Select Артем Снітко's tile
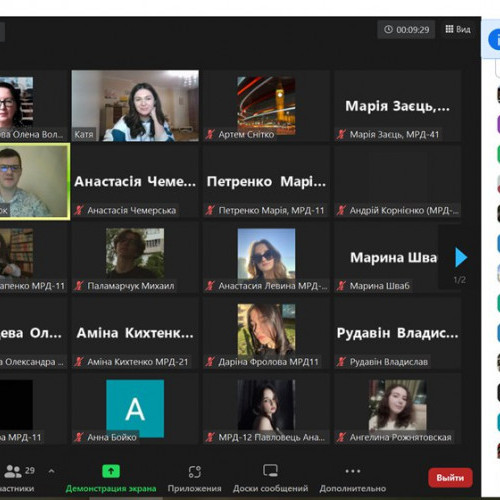500x500 pixels. point(266,106)
